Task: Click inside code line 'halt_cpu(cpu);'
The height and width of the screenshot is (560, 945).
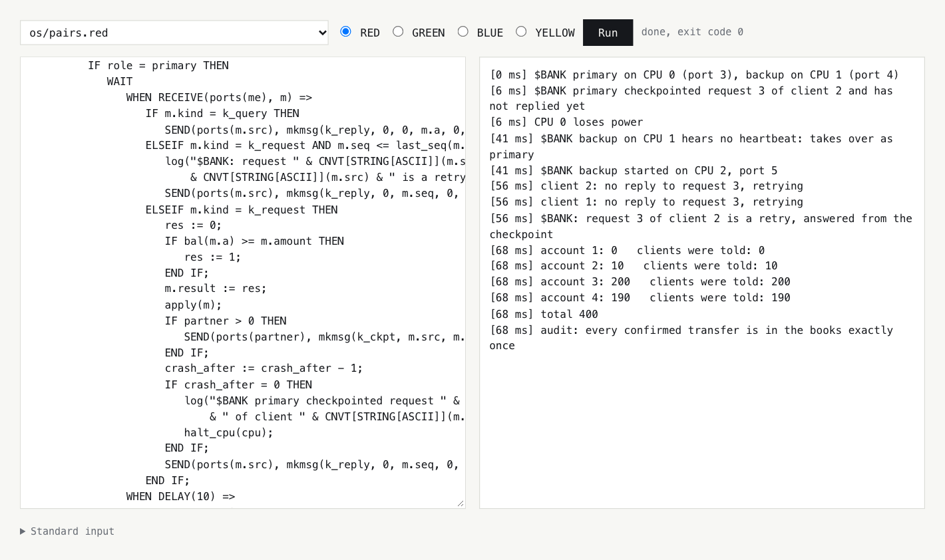Action: point(228,432)
